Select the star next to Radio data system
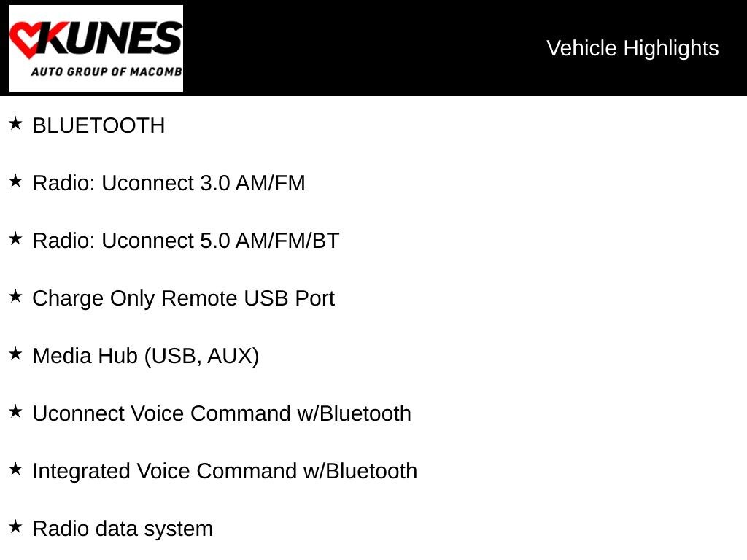The height and width of the screenshot is (560, 747). click(x=15, y=527)
